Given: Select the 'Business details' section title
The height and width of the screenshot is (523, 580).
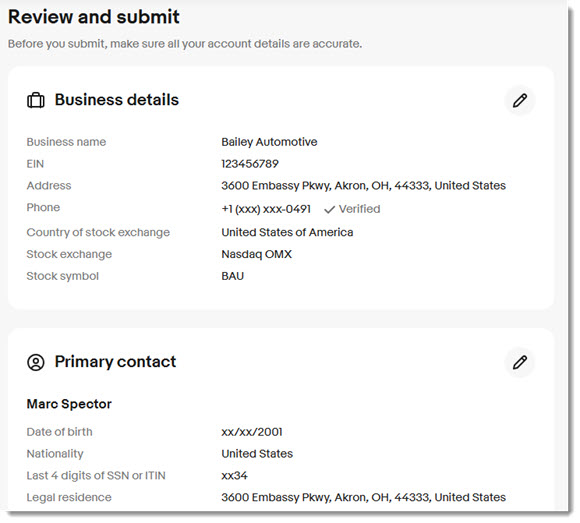Looking at the screenshot, I should click(x=117, y=100).
